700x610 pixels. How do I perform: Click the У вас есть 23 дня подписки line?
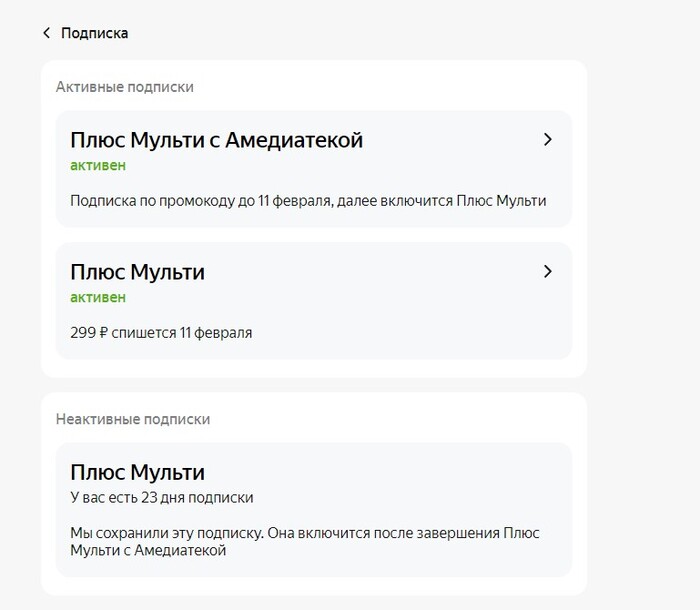pyautogui.click(x=161, y=497)
